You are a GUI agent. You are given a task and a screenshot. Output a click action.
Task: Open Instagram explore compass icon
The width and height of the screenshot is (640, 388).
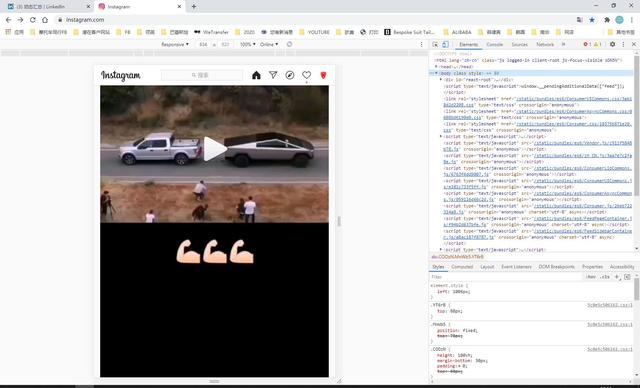[290, 75]
